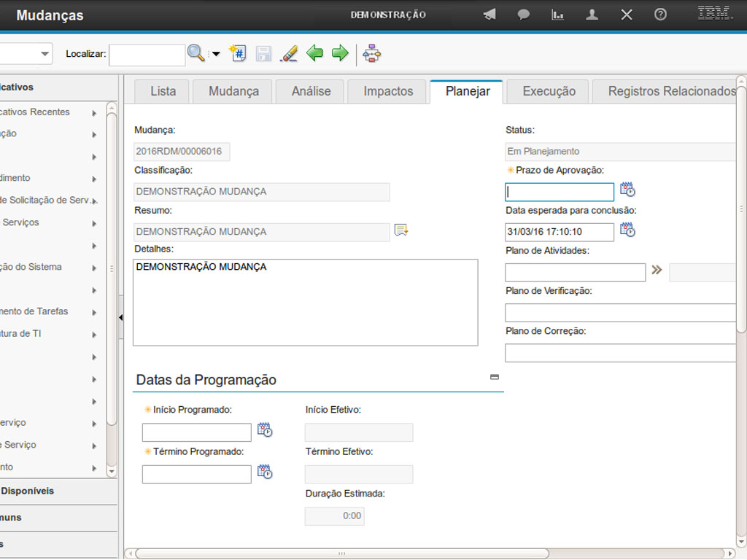This screenshot has width=747, height=560.
Task: Collapse the Datas da Programação section
Action: [x=495, y=377]
